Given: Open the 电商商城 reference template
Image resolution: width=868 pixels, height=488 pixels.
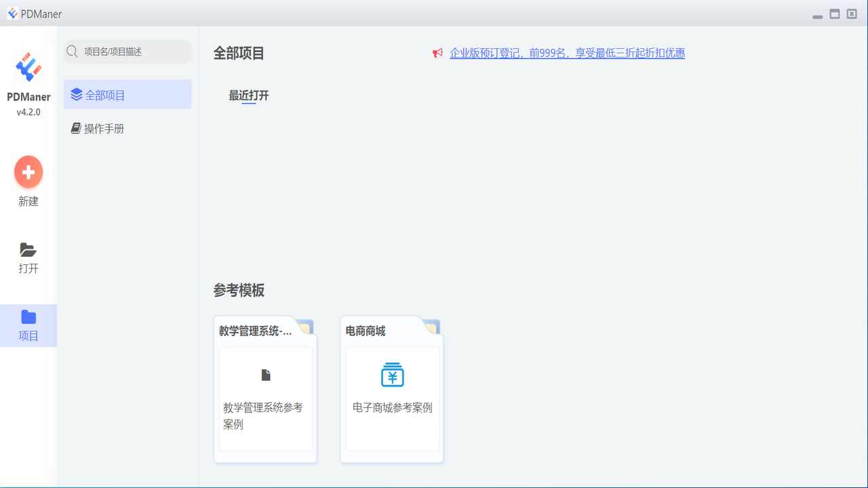Looking at the screenshot, I should (x=392, y=390).
